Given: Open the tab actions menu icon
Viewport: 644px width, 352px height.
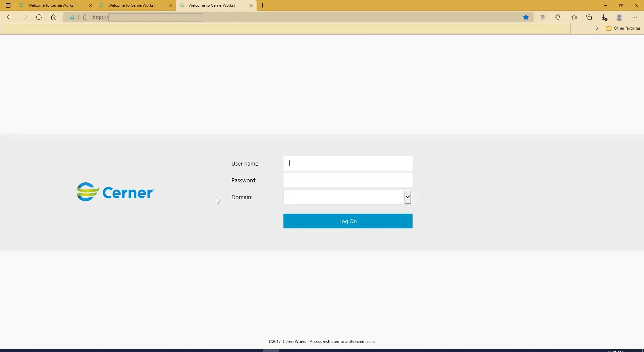Looking at the screenshot, I should point(8,5).
